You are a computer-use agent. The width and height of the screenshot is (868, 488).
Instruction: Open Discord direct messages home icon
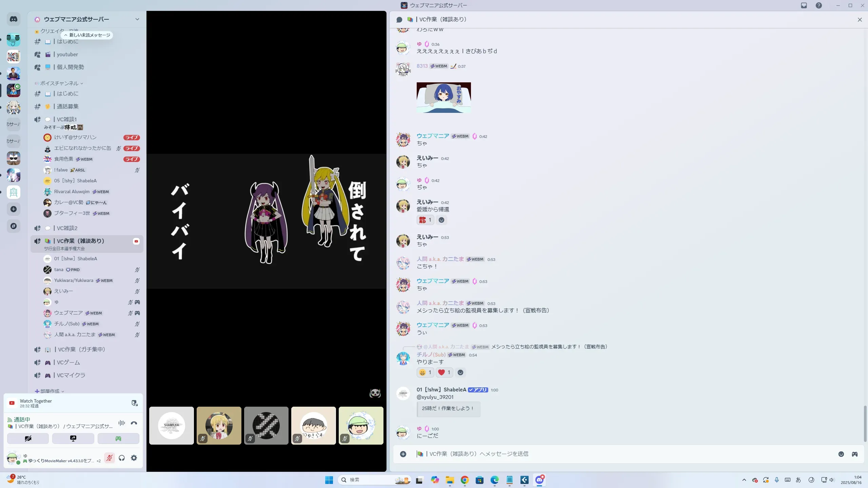(14, 19)
